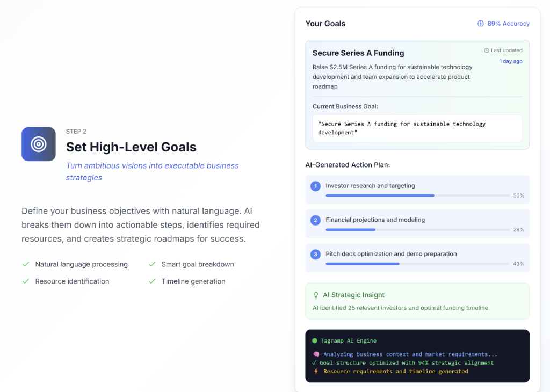Click the STEP 2 label
This screenshot has width=550, height=392.
click(76, 132)
